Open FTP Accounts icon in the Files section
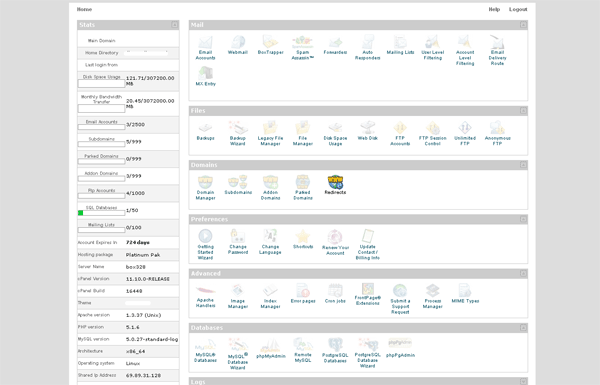Screen dimensions: 600x385 coord(400,134)
